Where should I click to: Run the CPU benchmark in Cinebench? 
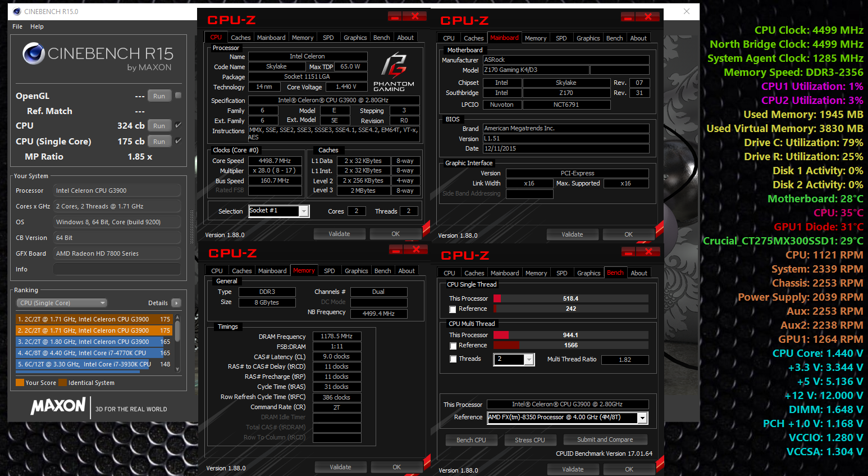coord(159,126)
